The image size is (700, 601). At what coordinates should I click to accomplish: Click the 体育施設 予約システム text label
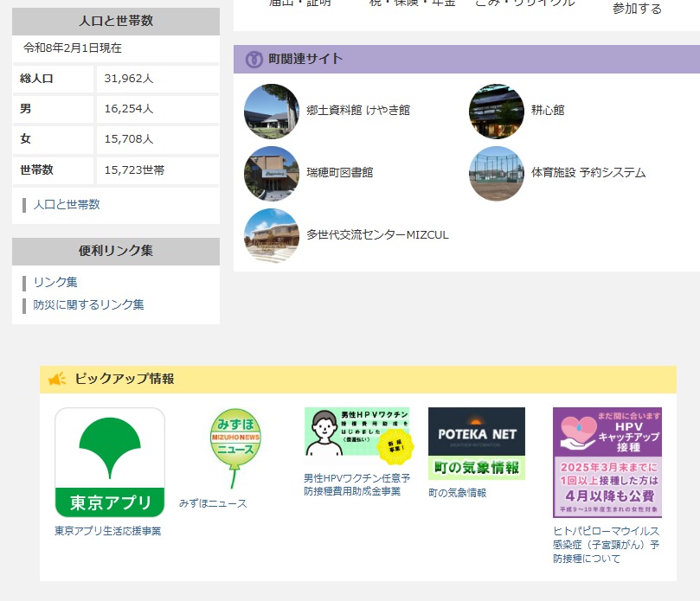[x=588, y=173]
